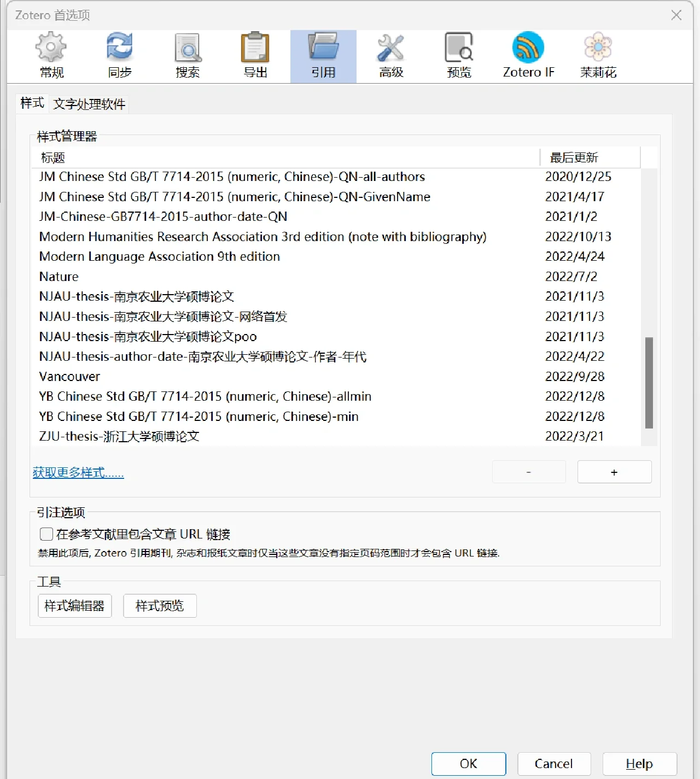
Task: Open the 样式预览 style preview
Action: pos(160,606)
